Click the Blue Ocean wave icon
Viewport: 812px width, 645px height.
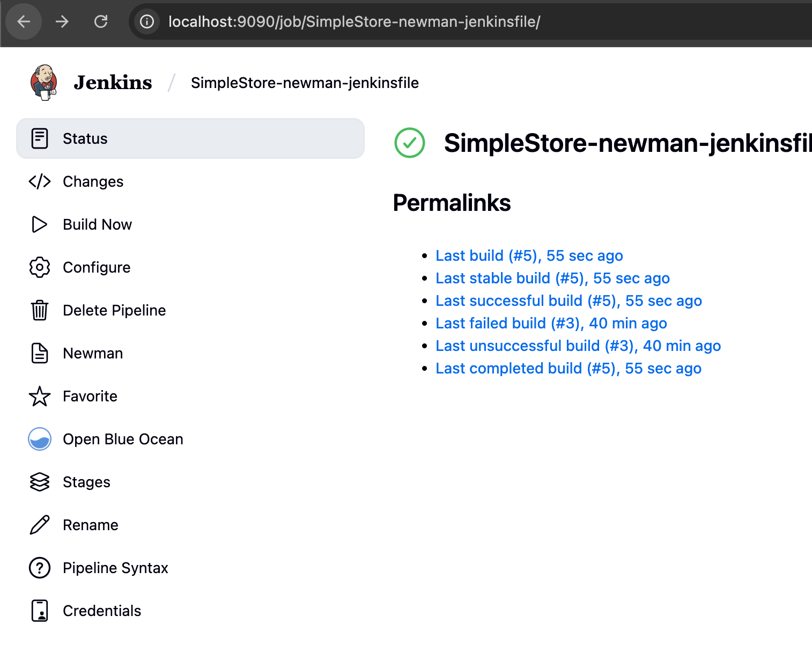coord(40,439)
